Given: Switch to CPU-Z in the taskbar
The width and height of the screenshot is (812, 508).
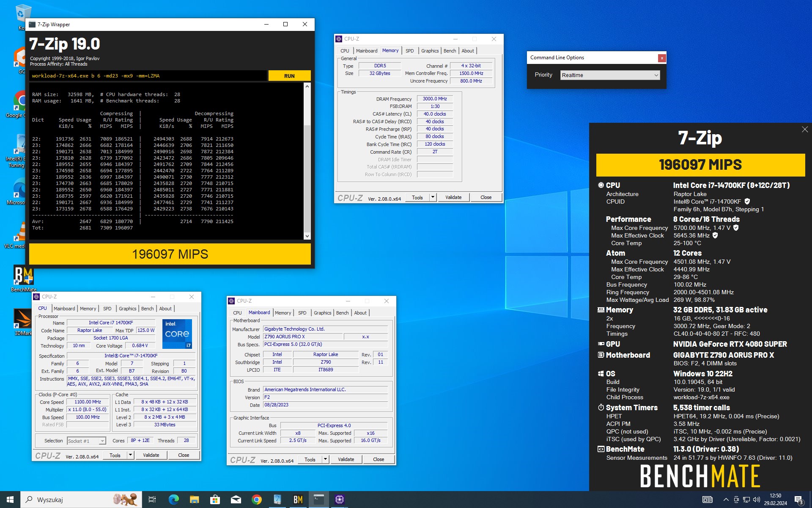Looking at the screenshot, I should click(x=339, y=500).
